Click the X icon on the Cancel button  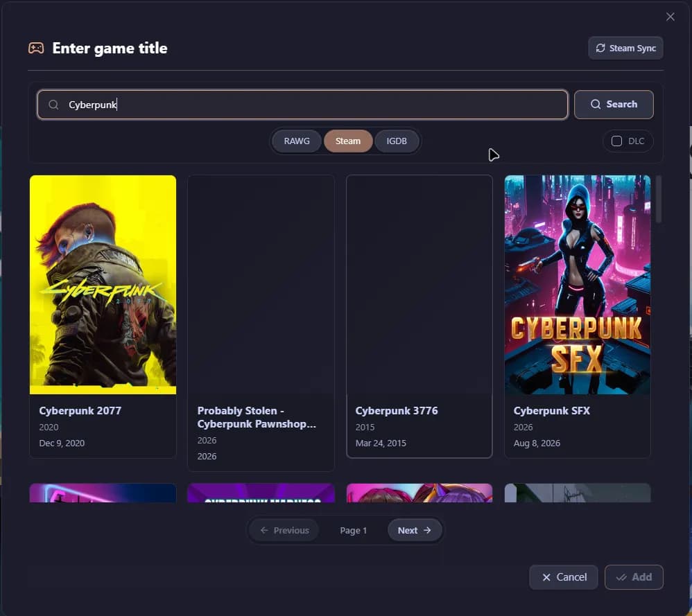pyautogui.click(x=546, y=577)
